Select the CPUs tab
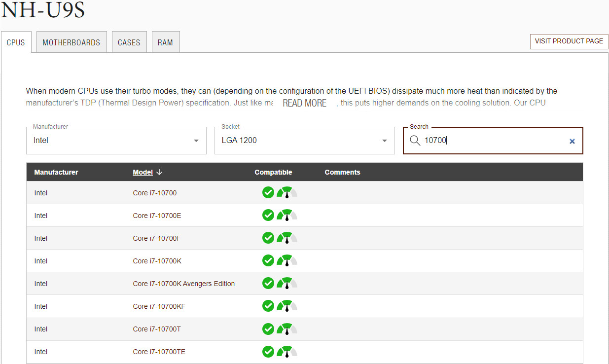609x364 pixels. click(16, 42)
